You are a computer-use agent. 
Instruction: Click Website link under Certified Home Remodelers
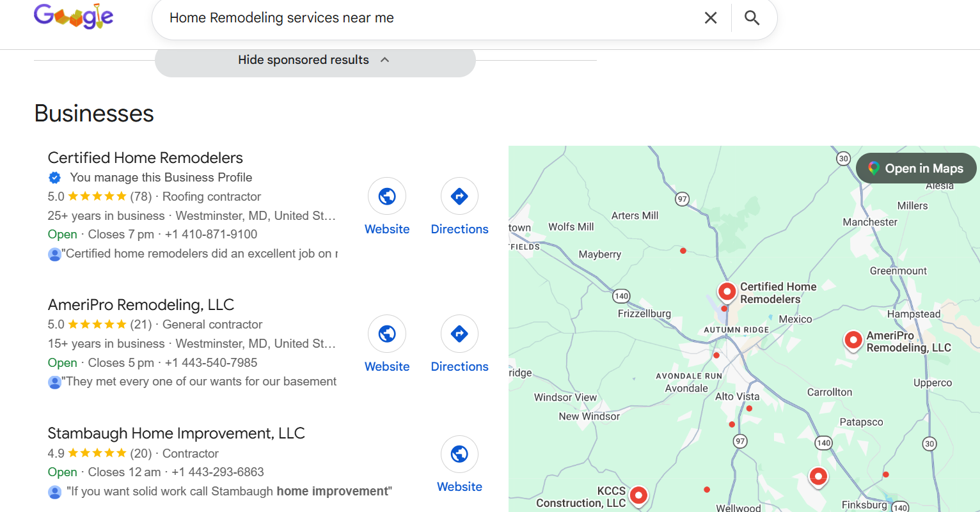pos(387,229)
